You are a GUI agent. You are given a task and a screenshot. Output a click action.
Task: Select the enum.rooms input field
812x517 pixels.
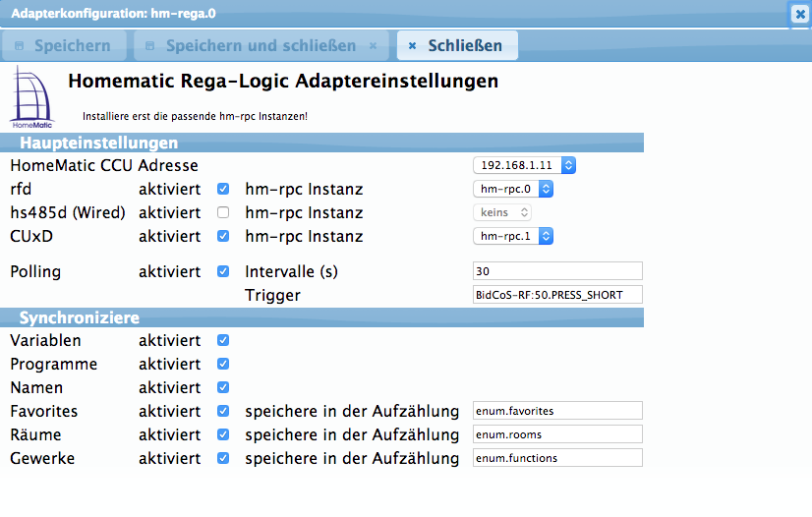556,434
